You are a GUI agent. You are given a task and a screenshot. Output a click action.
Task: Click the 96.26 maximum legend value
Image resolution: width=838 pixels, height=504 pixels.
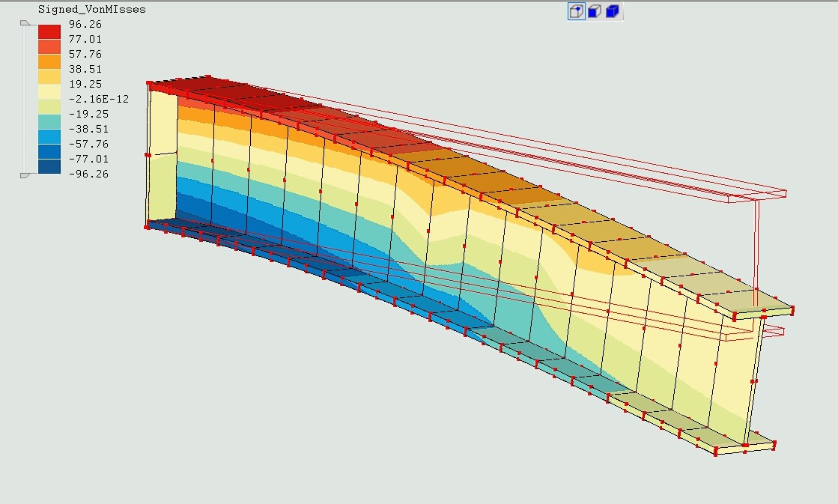click(x=85, y=24)
